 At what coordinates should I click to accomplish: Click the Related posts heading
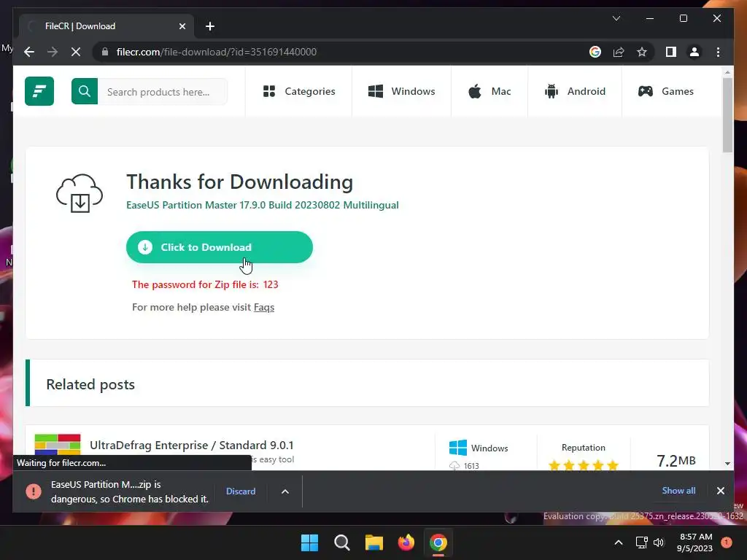[90, 384]
